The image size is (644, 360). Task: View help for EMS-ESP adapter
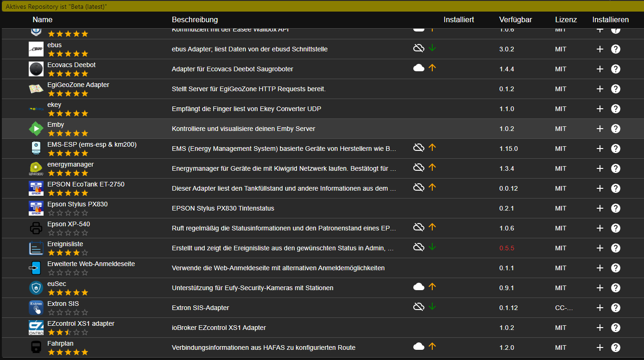(x=616, y=149)
